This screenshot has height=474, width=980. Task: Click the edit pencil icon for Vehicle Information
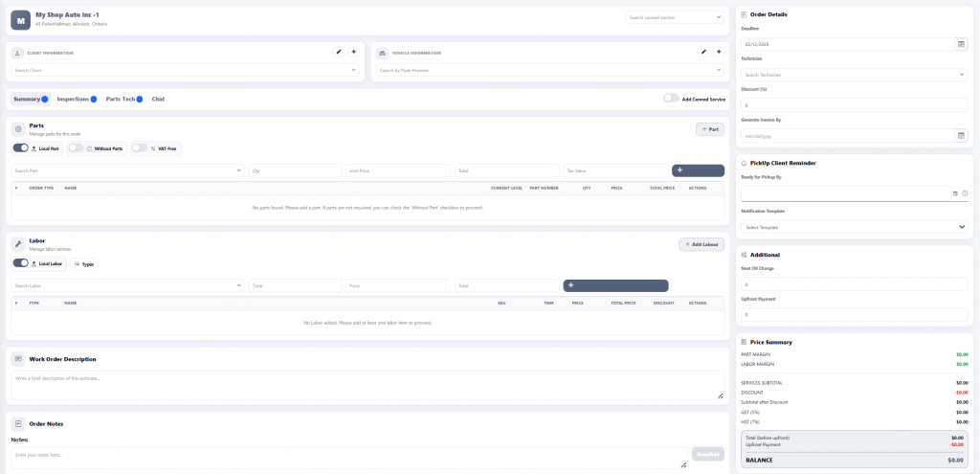pos(703,52)
